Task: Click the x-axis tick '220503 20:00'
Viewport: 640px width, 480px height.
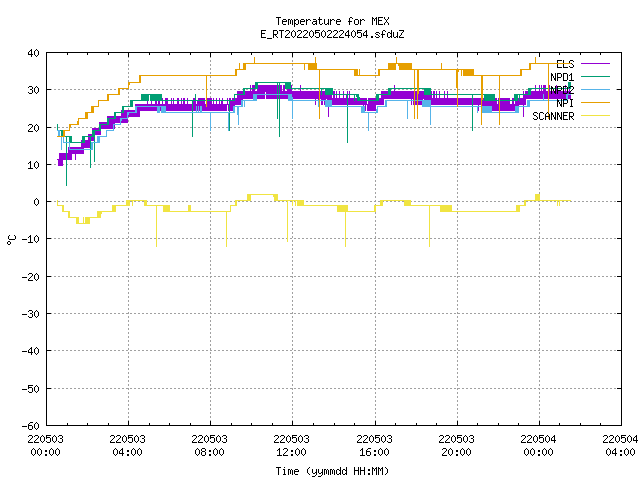Action: click(x=456, y=446)
